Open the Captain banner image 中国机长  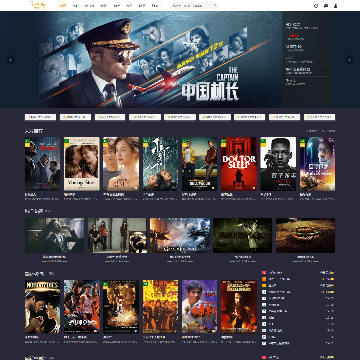click(161, 60)
